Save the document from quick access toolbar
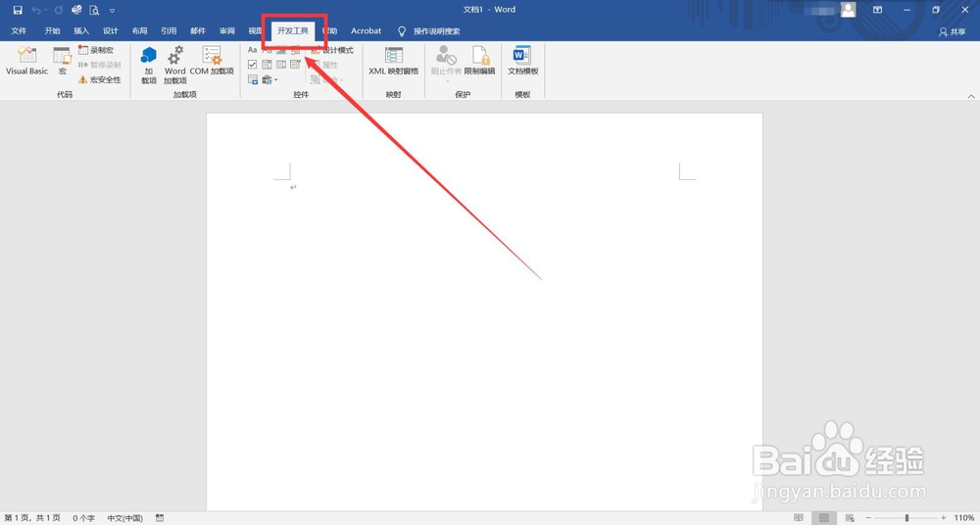Screen dimensions: 980x525 pos(18,10)
